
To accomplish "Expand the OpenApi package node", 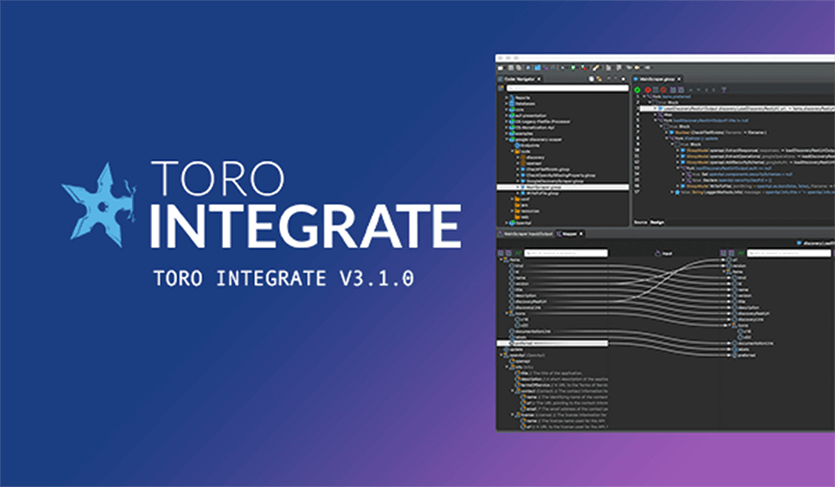I will pyautogui.click(x=506, y=223).
